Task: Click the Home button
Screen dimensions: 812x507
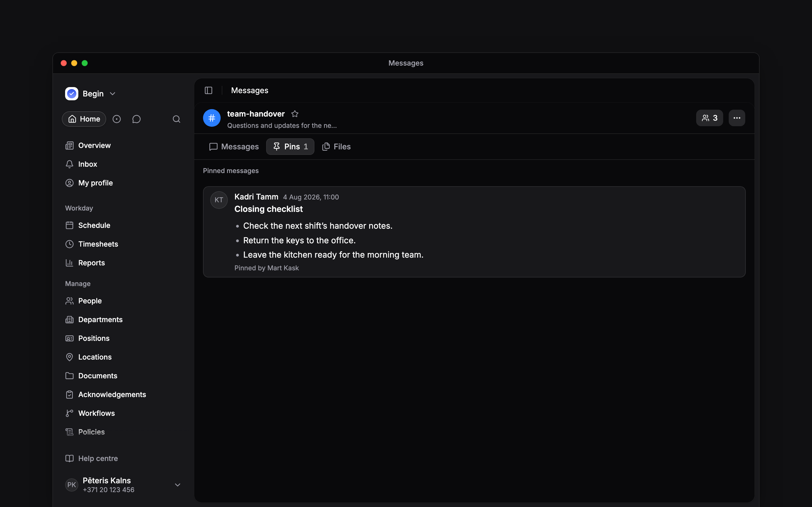Action: (x=84, y=119)
